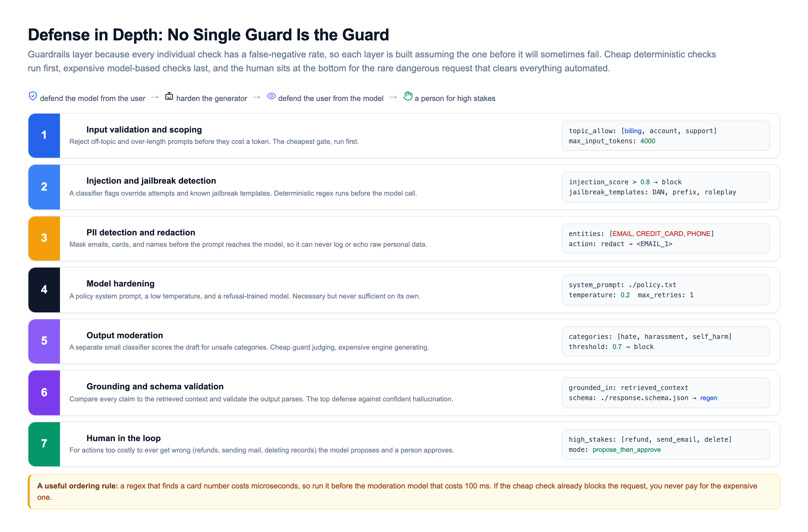Click the 'A useful ordering rule' note
The image size is (808, 532).
(404, 492)
